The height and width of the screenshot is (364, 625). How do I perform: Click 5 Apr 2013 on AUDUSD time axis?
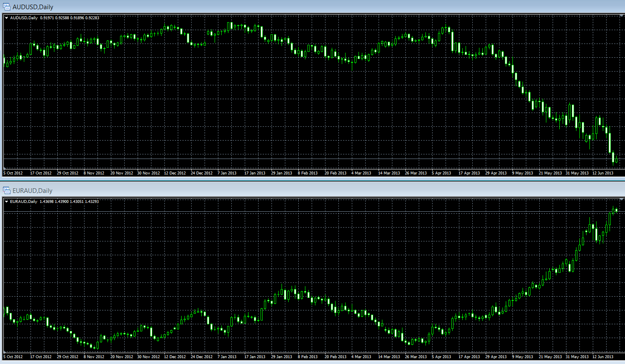[x=441, y=173]
